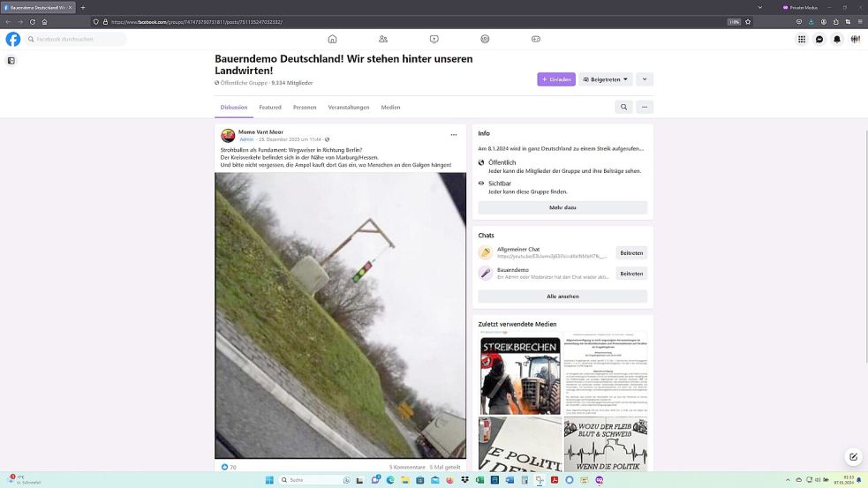
Task: Open the 5 Mal geteilt link
Action: (445, 467)
